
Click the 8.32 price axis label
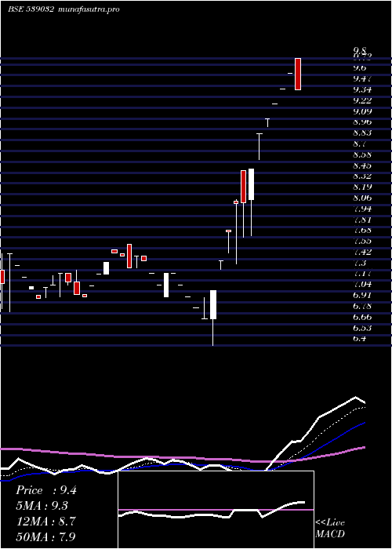362,176
